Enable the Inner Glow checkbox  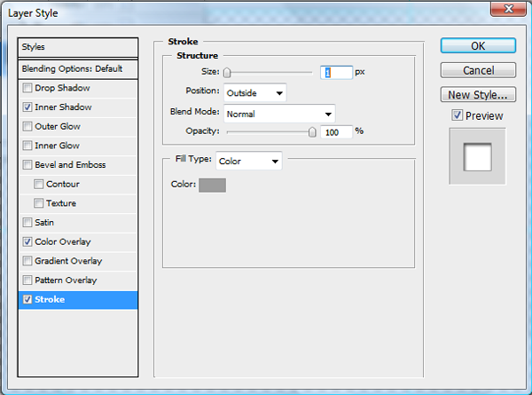click(27, 146)
